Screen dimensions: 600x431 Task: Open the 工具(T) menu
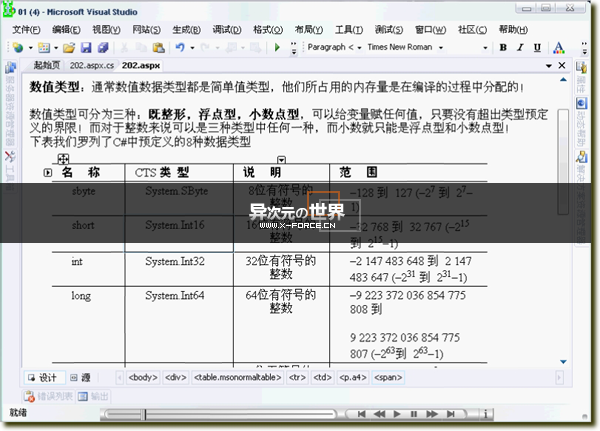pos(349,29)
